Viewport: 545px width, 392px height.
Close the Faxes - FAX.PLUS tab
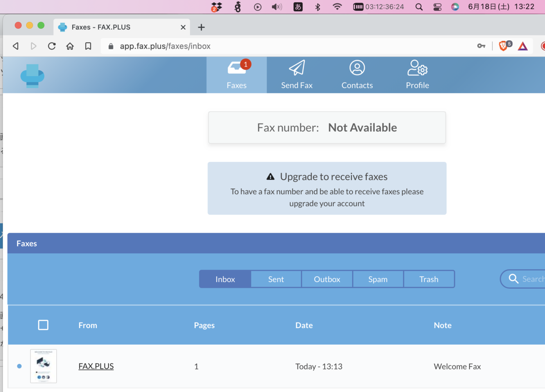(x=183, y=27)
